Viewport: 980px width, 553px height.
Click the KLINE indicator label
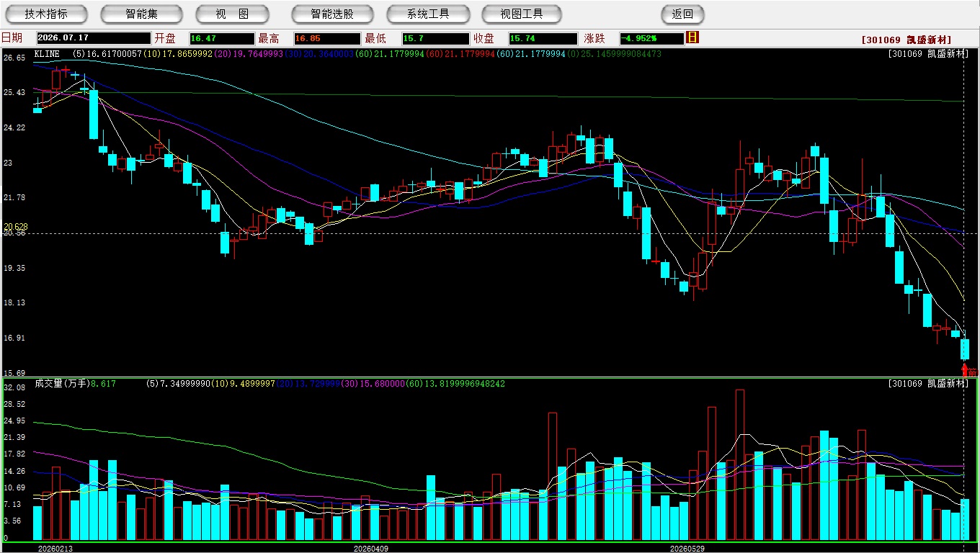coord(47,54)
